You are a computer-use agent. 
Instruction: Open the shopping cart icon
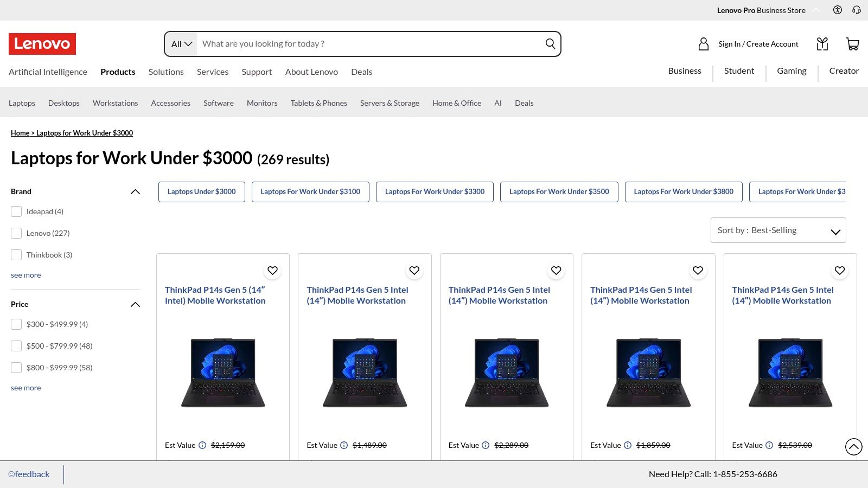[852, 44]
